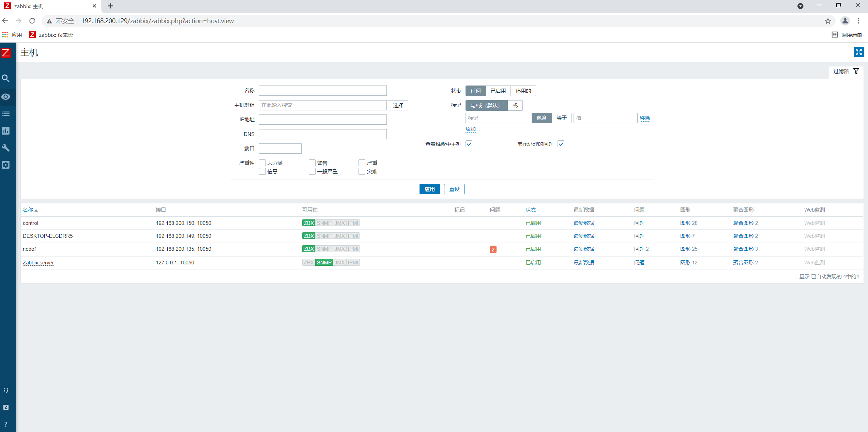Viewport: 868px width, 432px height.
Task: Open 最新数据 link for node1
Action: click(x=583, y=249)
